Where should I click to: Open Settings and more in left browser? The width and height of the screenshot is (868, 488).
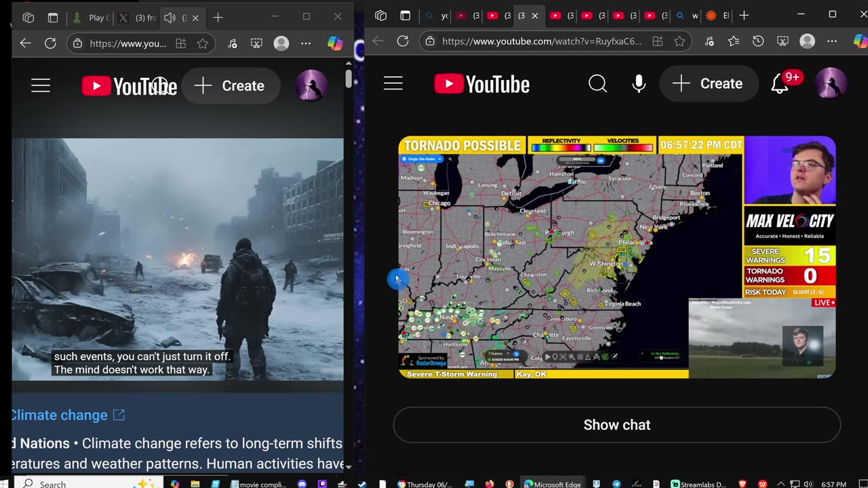pos(306,43)
